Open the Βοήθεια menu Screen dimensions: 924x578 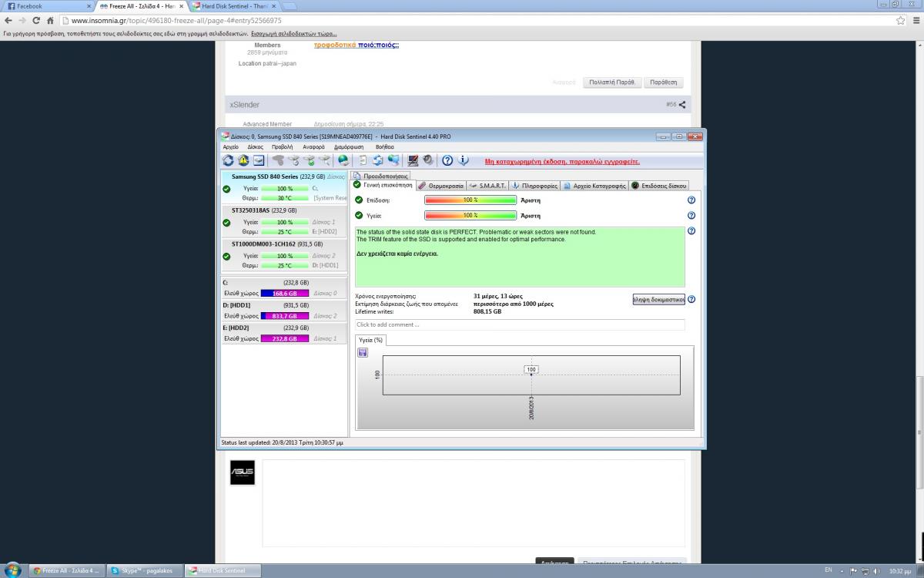[384, 146]
